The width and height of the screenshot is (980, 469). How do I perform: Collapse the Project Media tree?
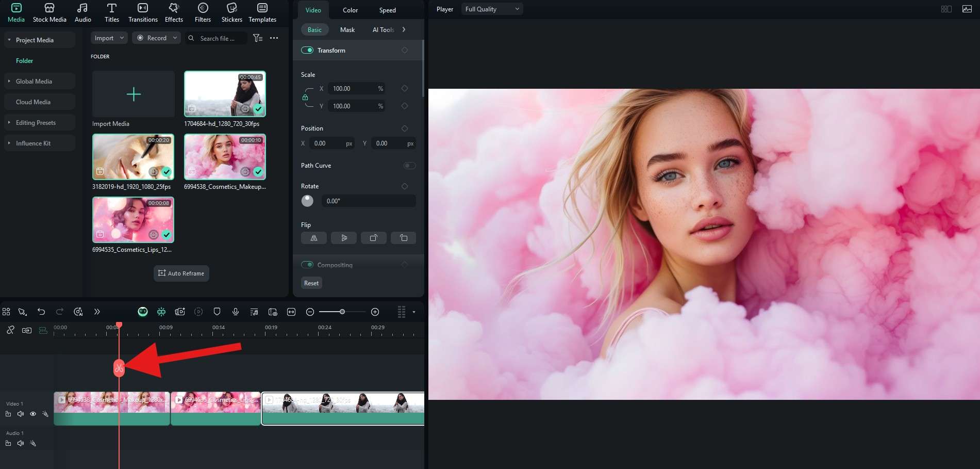(9, 40)
